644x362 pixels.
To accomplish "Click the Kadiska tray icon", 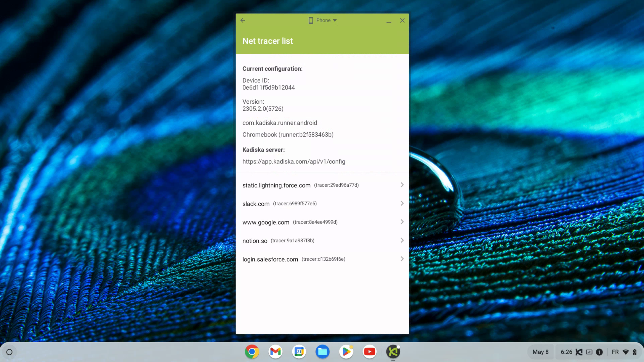I will (x=579, y=352).
